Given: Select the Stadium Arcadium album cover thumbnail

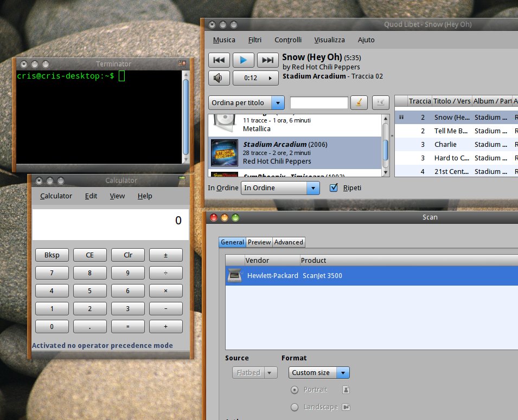Looking at the screenshot, I should pyautogui.click(x=225, y=152).
